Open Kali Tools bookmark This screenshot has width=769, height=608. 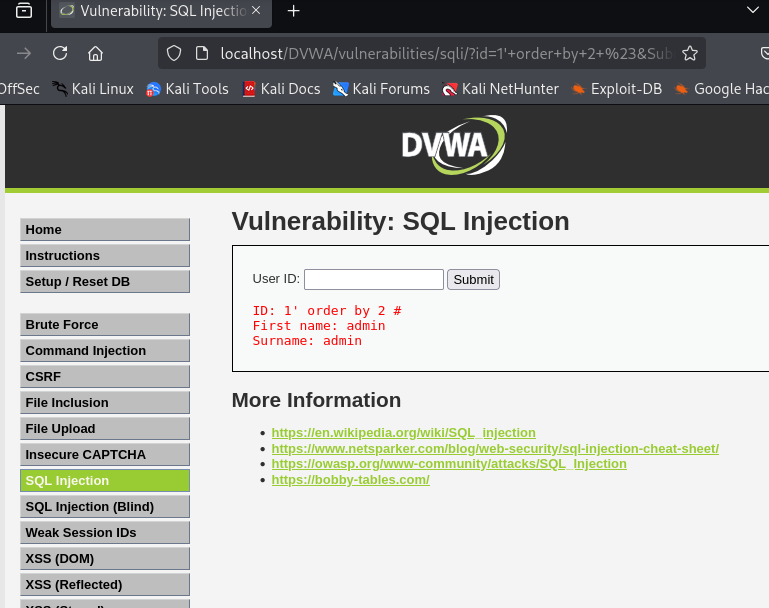[x=187, y=89]
